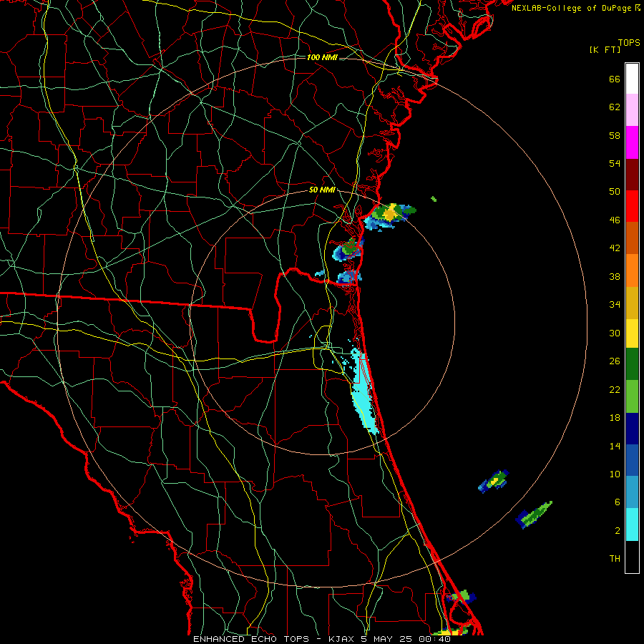Viewport: 644px width, 644px height.
Task: Click the legend value 34
Action: tap(615, 305)
